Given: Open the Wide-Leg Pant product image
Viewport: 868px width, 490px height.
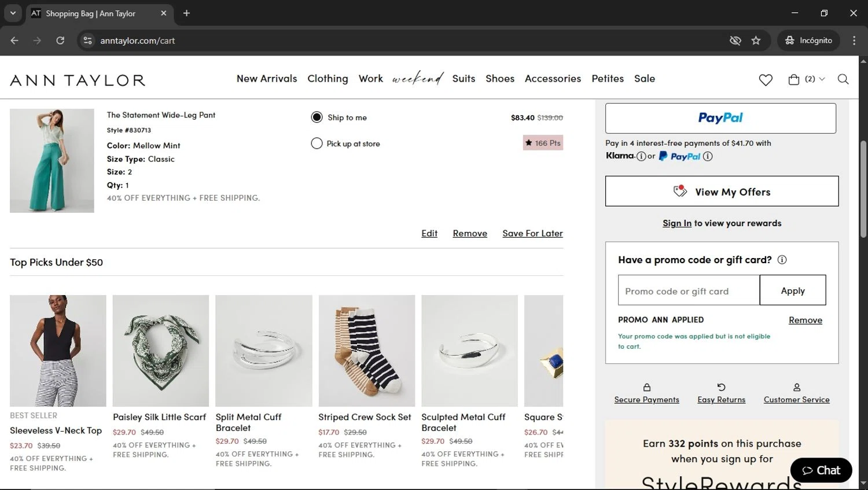Looking at the screenshot, I should coord(52,161).
